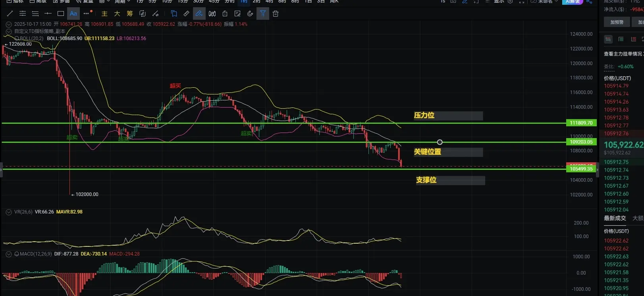Click the candlestick bars icon in toolbar
The height and width of the screenshot is (296, 644).
(x=212, y=13)
